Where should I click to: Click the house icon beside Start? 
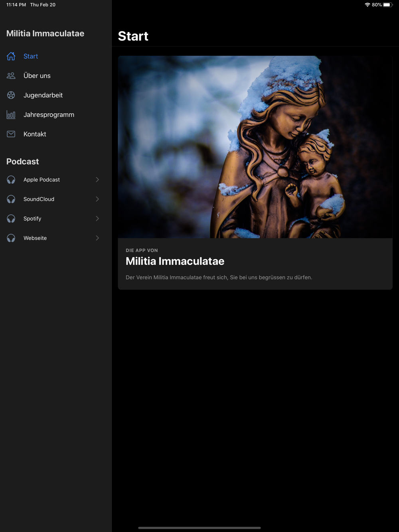pyautogui.click(x=11, y=56)
